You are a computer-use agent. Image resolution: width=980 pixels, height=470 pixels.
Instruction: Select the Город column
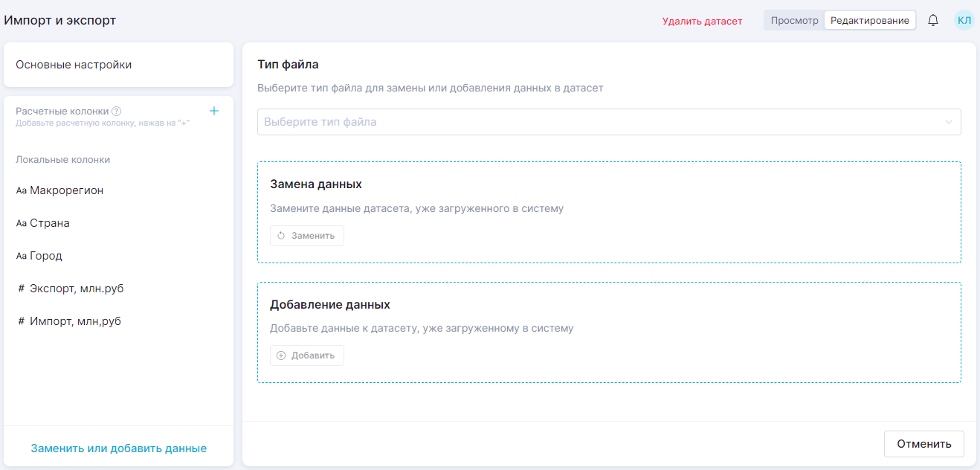(x=45, y=256)
